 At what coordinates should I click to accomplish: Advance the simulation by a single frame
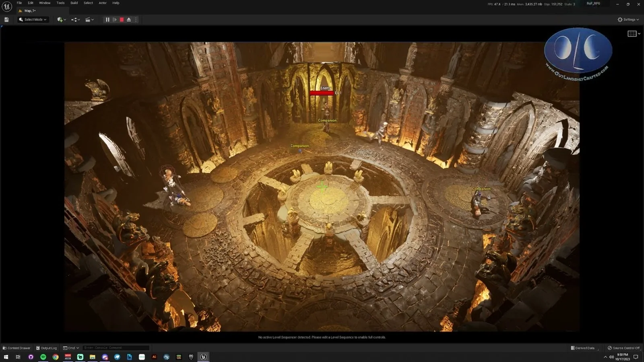click(x=115, y=19)
